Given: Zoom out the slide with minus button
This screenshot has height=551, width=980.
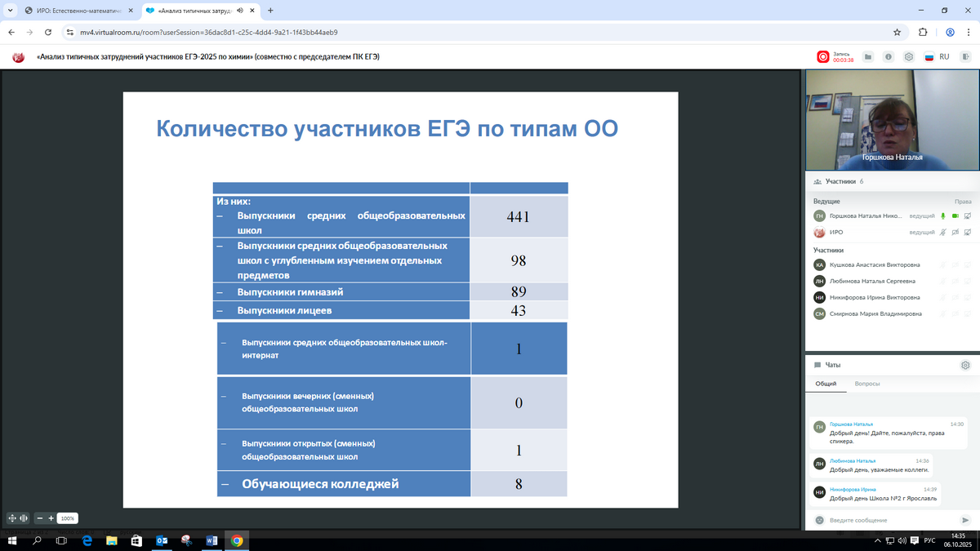Looking at the screenshot, I should [x=39, y=518].
